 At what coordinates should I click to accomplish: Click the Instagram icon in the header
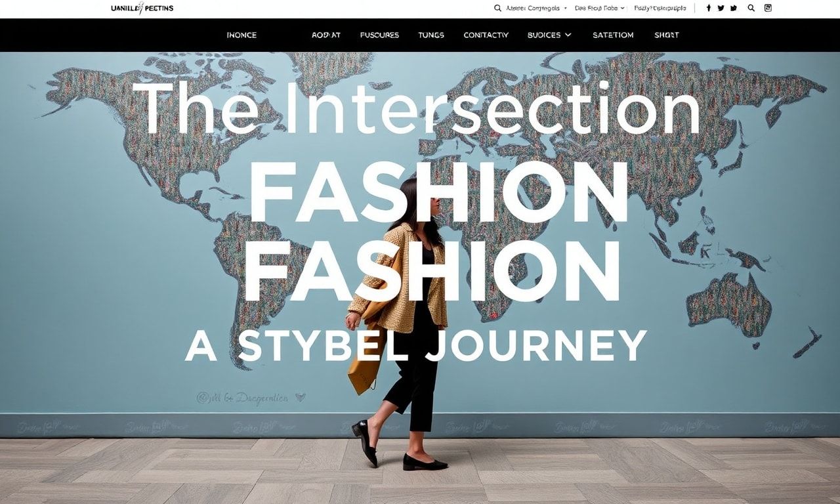pyautogui.click(x=768, y=8)
